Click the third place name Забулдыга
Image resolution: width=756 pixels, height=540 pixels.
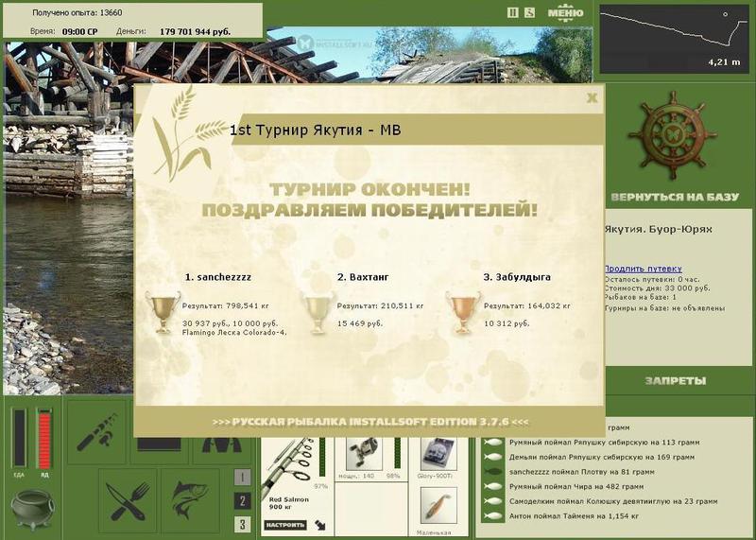point(523,277)
